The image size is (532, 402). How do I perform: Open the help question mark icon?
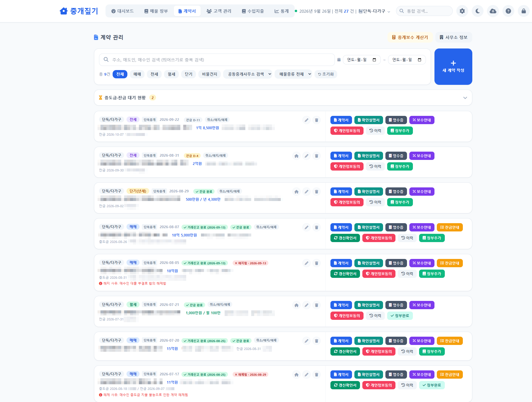point(508,11)
